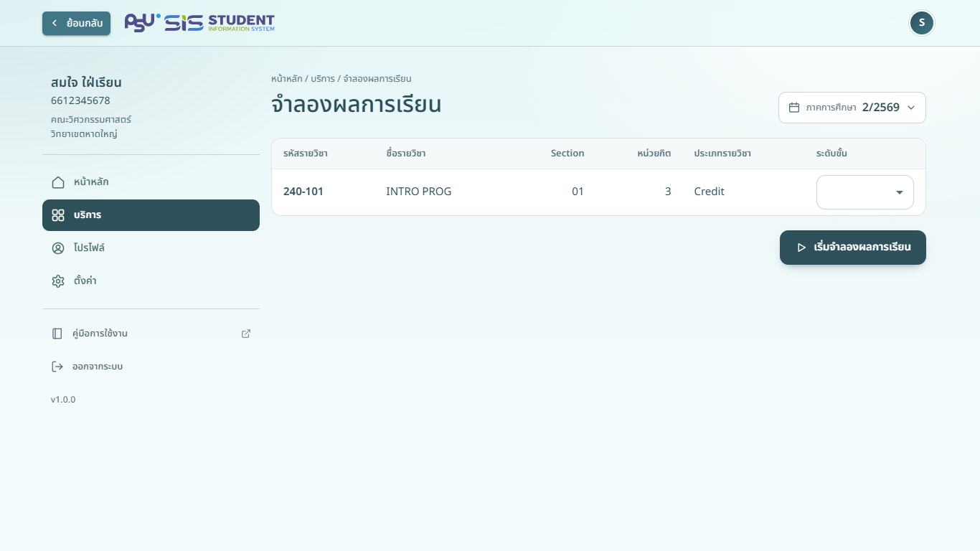980x551 pixels.
Task: Click version label v1.0.0
Action: coord(63,400)
